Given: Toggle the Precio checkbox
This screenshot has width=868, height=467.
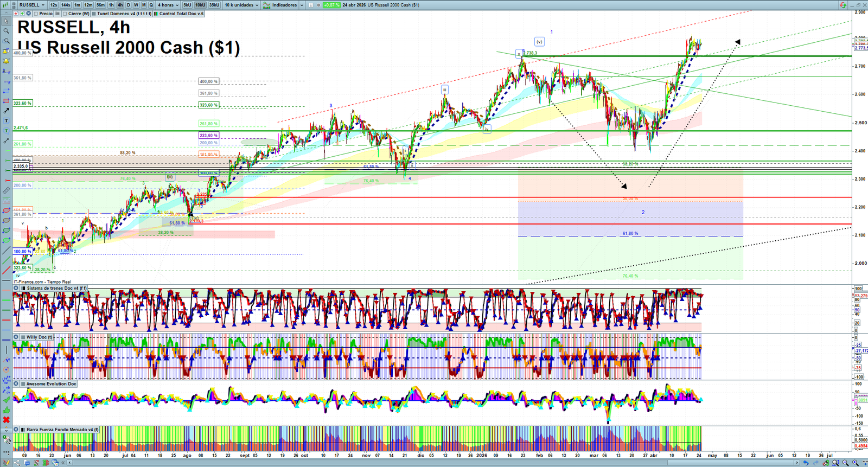Looking at the screenshot, I should 36,14.
